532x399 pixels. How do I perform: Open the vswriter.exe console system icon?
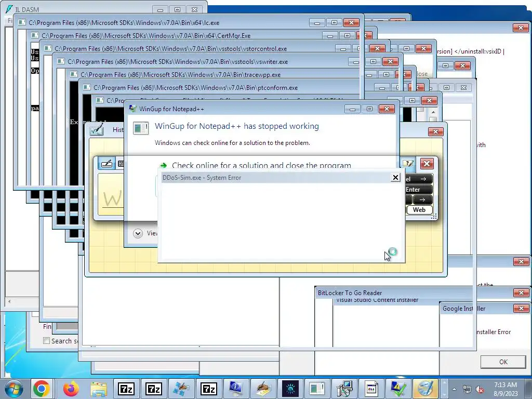pyautogui.click(x=61, y=61)
